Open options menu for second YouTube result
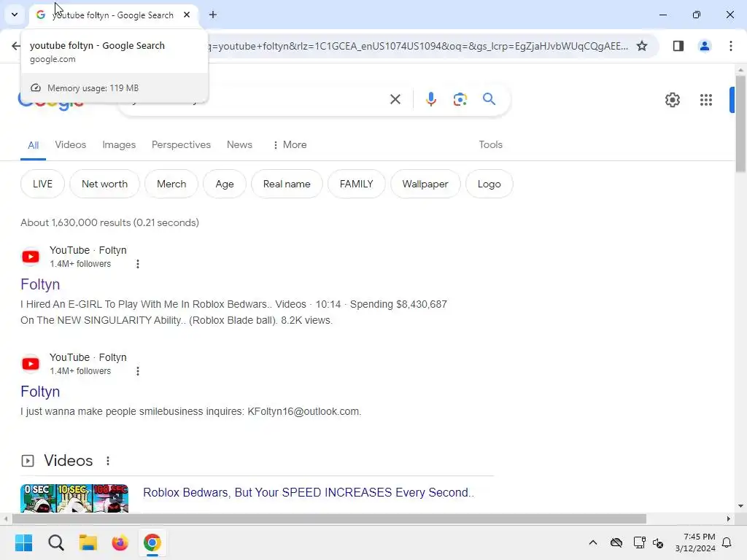Viewport: 747px width, 560px height. point(138,371)
